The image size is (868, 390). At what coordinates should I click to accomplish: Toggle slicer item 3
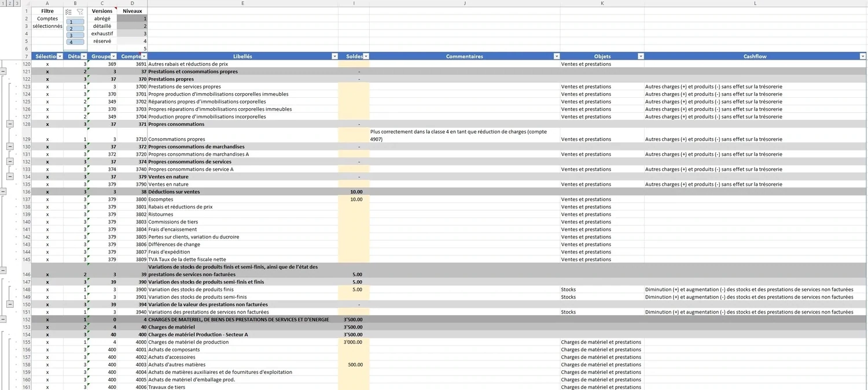click(75, 35)
